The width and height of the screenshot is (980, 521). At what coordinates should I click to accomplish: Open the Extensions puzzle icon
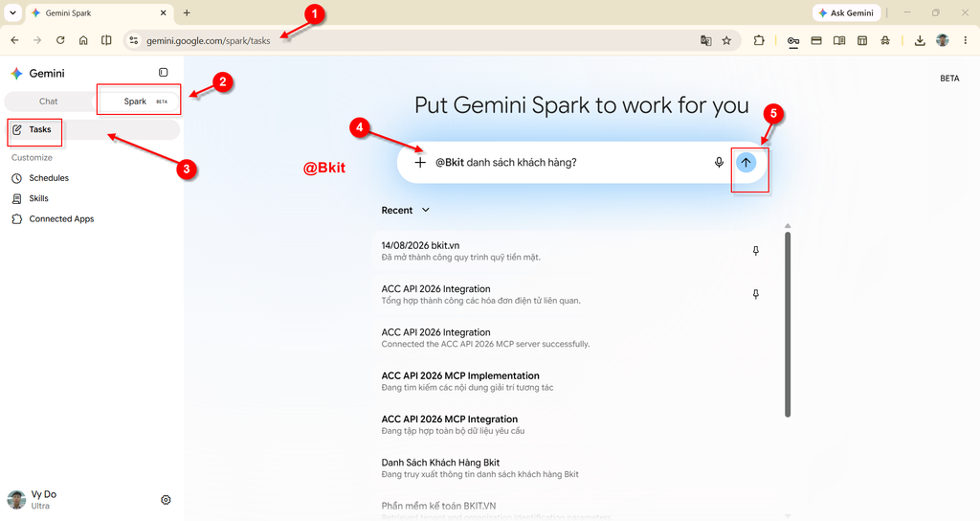pos(759,40)
